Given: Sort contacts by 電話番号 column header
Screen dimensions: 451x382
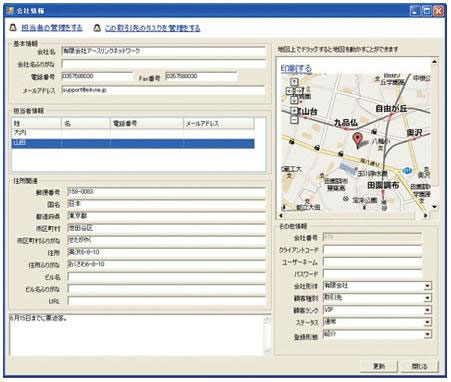Looking at the screenshot, I should pyautogui.click(x=147, y=124).
